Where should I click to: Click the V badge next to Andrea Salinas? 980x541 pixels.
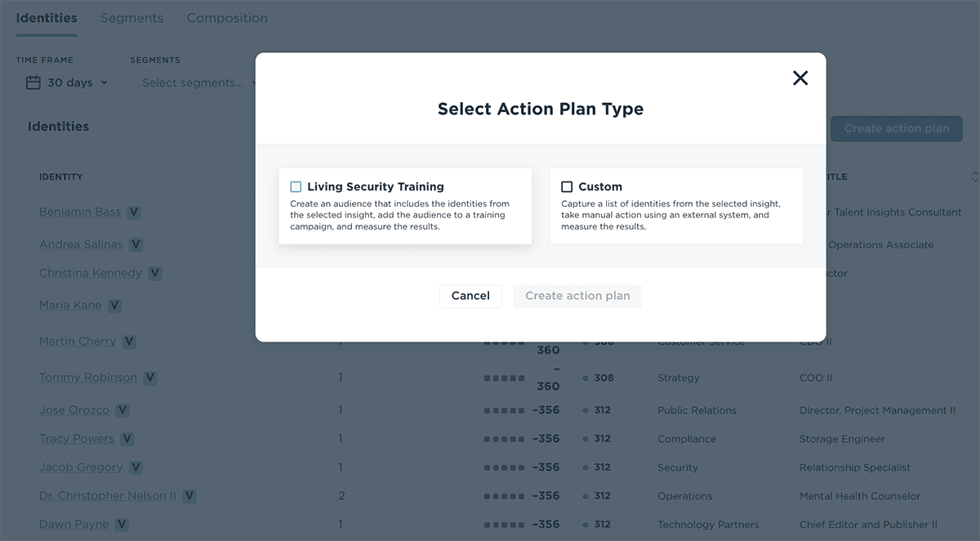tap(136, 244)
